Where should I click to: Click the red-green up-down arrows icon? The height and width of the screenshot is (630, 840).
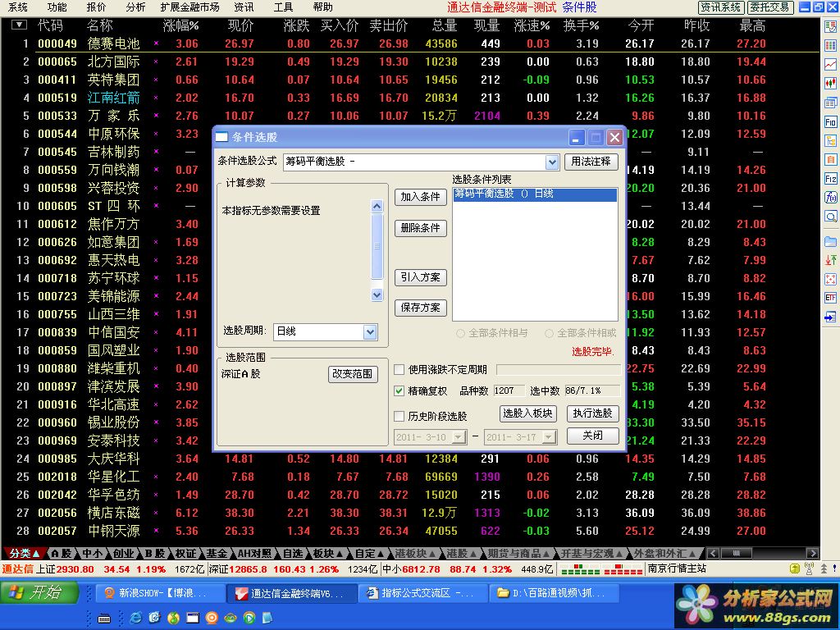click(830, 260)
